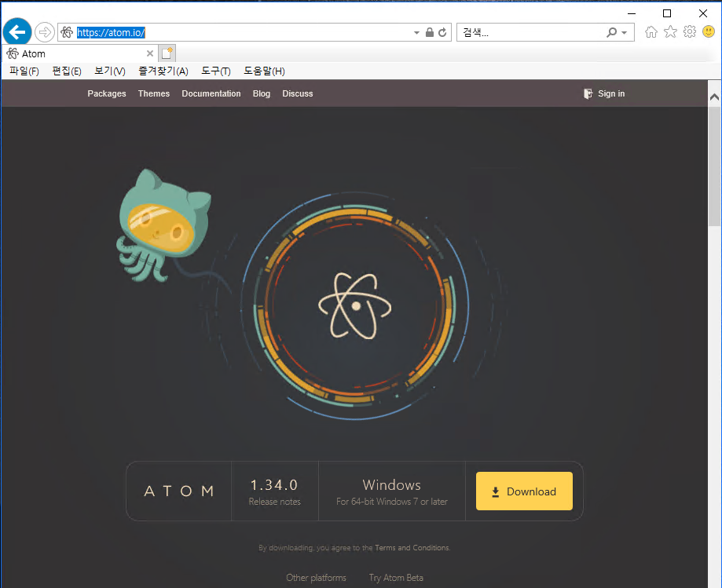Click the refresh icon in address bar
This screenshot has height=588, width=722.
[x=442, y=33]
